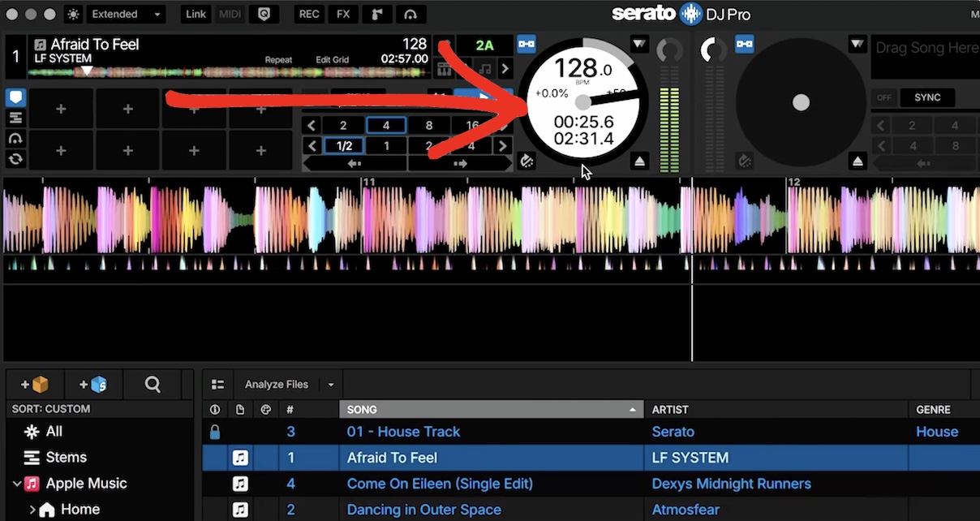
Task: Add a new smart crate
Action: tap(93, 385)
